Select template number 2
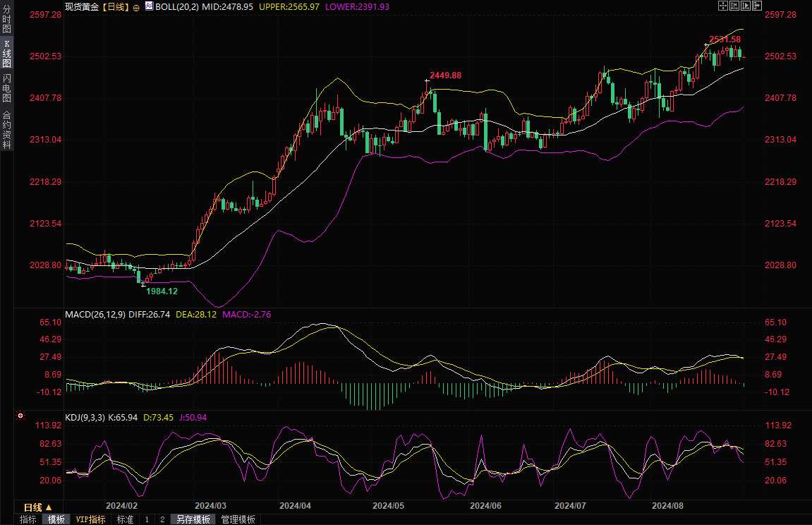 click(x=162, y=519)
